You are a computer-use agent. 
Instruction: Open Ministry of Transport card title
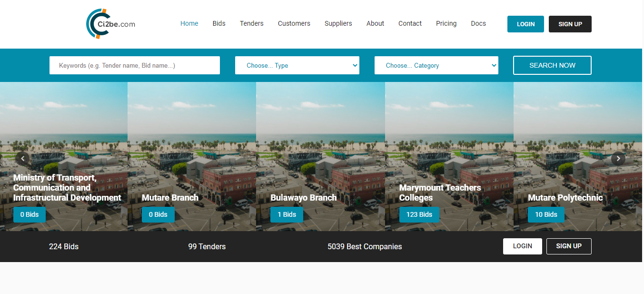[67, 188]
